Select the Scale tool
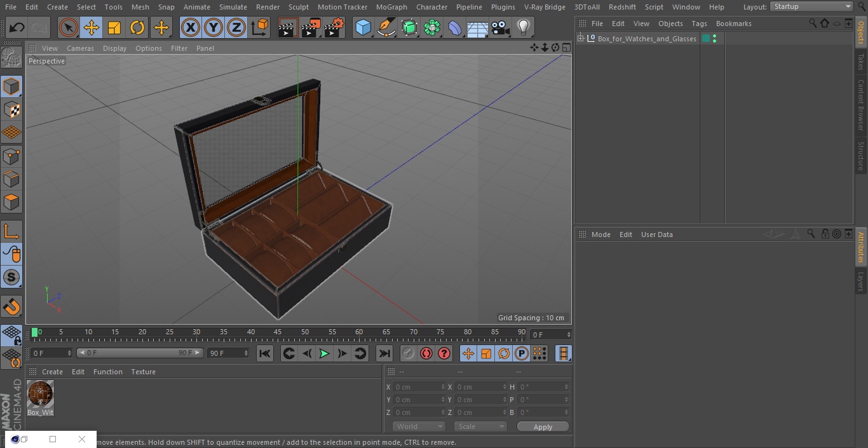 click(114, 28)
